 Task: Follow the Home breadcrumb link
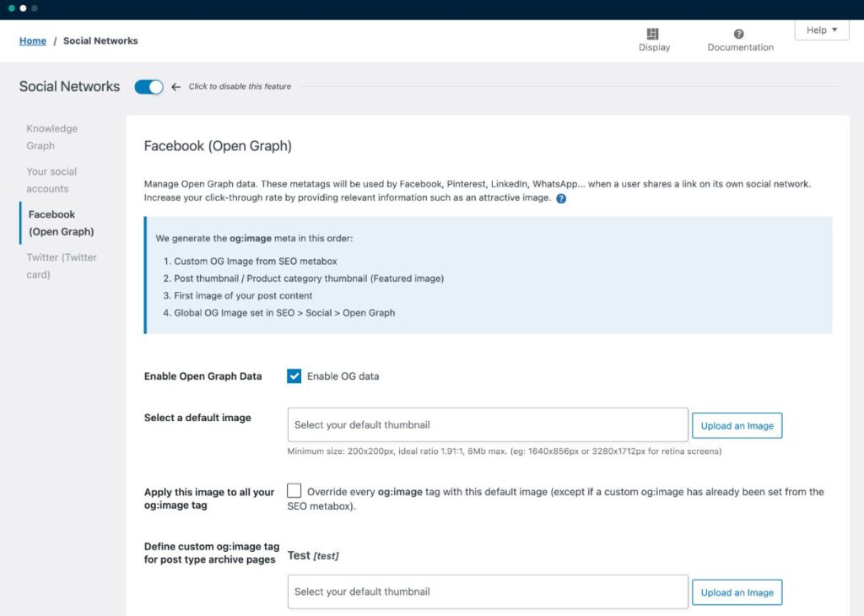pyautogui.click(x=33, y=41)
